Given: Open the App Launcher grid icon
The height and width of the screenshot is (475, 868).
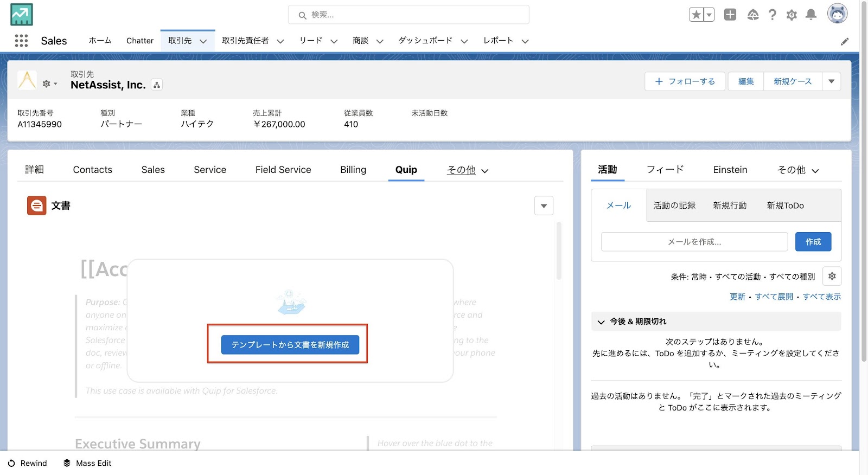Looking at the screenshot, I should pos(21,41).
